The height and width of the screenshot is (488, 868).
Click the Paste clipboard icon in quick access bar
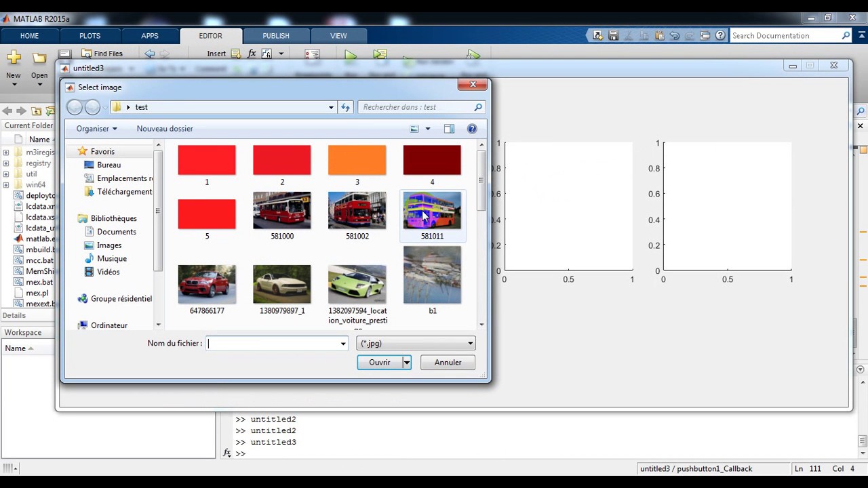coord(659,35)
